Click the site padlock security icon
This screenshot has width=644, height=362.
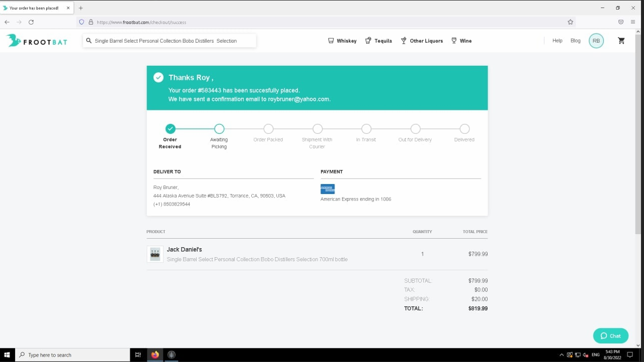click(91, 22)
